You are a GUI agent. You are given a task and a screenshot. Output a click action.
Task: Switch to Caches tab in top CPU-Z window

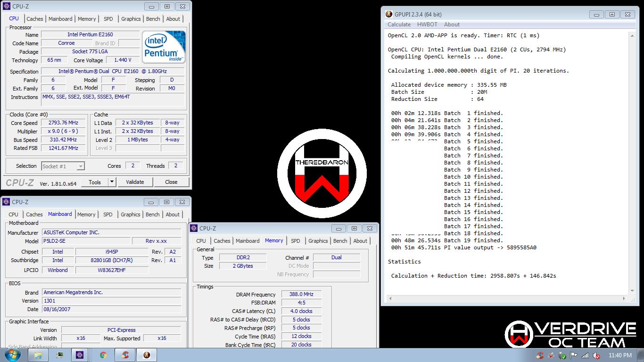[x=35, y=19]
